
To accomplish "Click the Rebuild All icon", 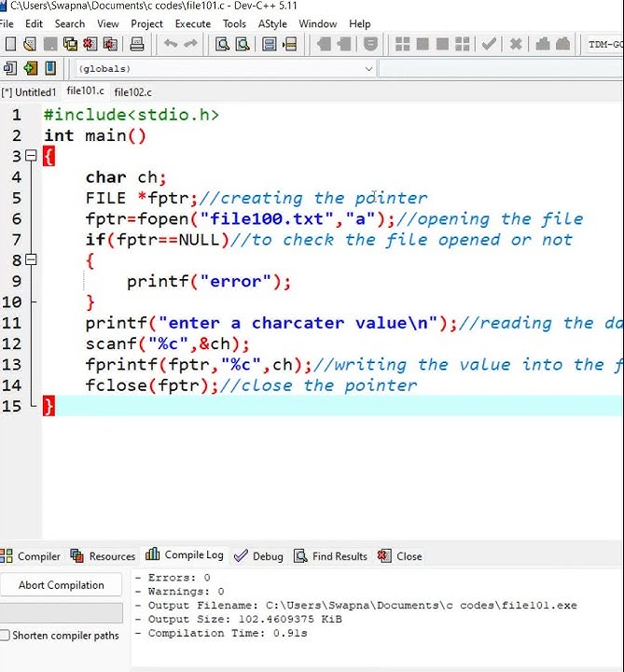I will [462, 44].
